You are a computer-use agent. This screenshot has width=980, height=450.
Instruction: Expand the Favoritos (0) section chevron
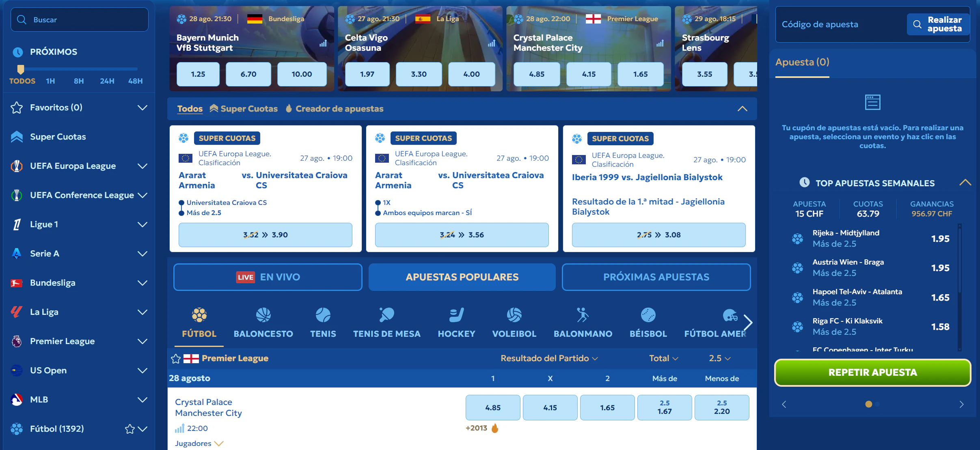pos(142,108)
